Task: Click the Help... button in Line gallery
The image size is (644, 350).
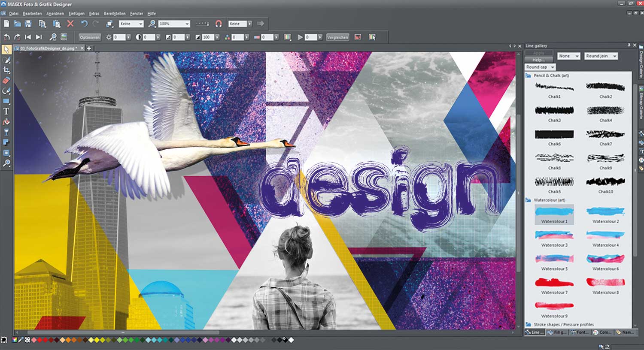Action: coord(539,60)
